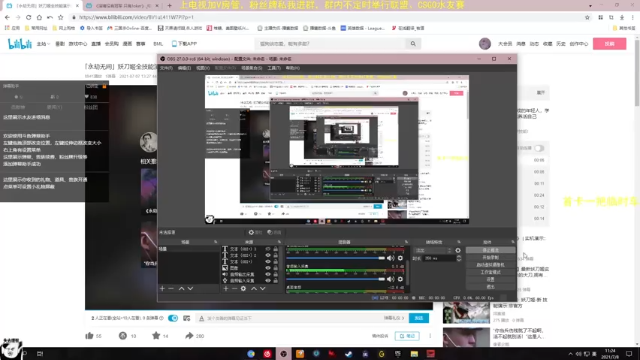Image resolution: width=640 pixels, height=360 pixels.
Task: Hide the first text (GDI+) 3 source
Action: tap(268, 249)
